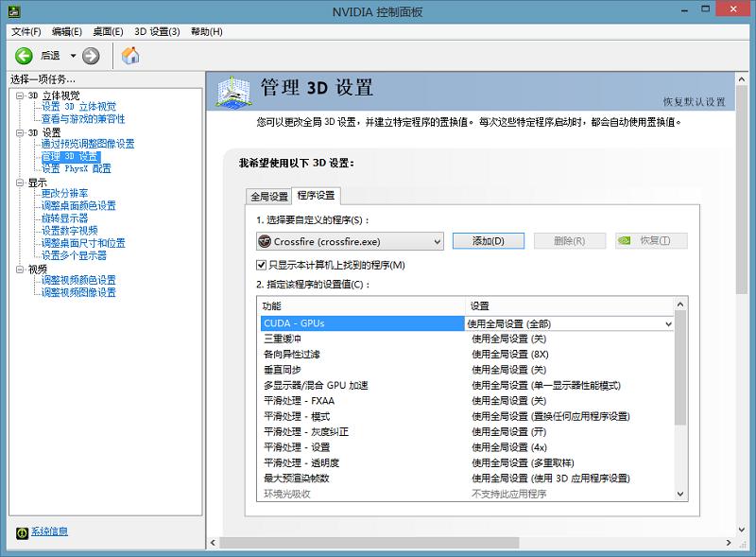Screen dimensions: 756x557
Task: Click the green Back arrow icon
Action: tap(25, 56)
